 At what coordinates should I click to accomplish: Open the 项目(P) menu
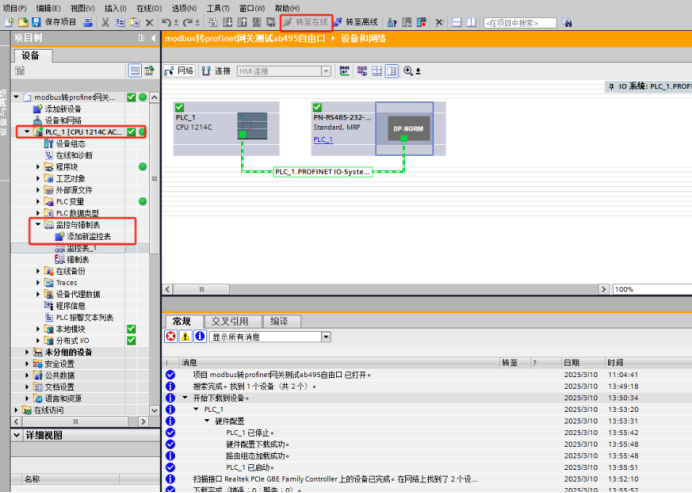[x=15, y=8]
